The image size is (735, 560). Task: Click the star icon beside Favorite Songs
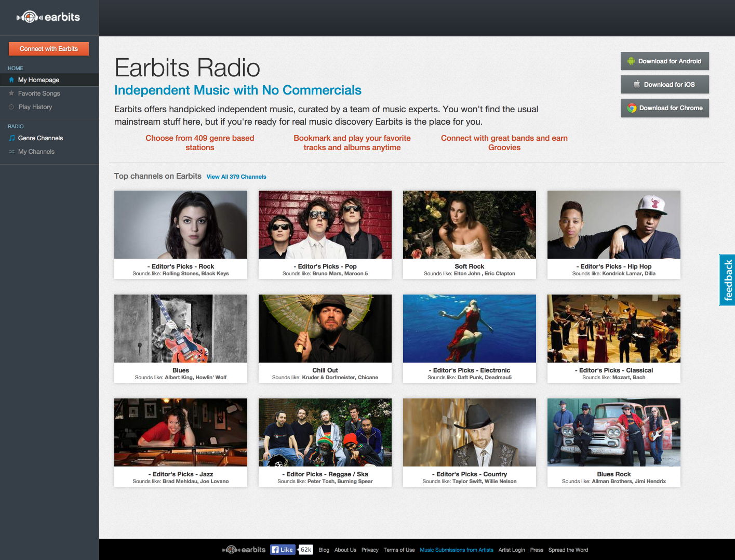[x=11, y=94]
